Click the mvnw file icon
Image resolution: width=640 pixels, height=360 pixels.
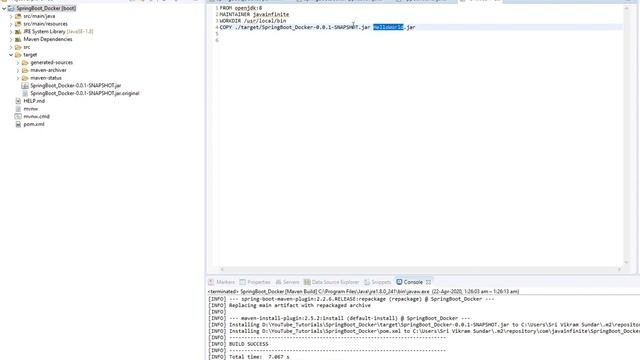[x=18, y=109]
